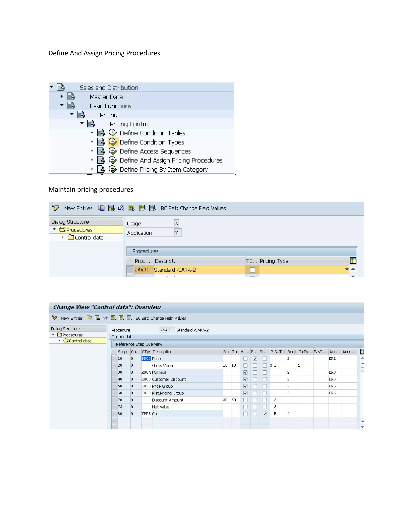
Task: Click Deselect All icon in Control data toolbar
Action: pyautogui.click(x=129, y=318)
